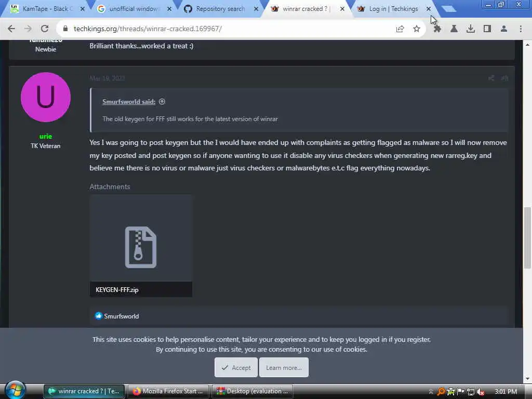The image size is (532, 399).
Task: Open the Chrome three-dot menu
Action: 521,29
